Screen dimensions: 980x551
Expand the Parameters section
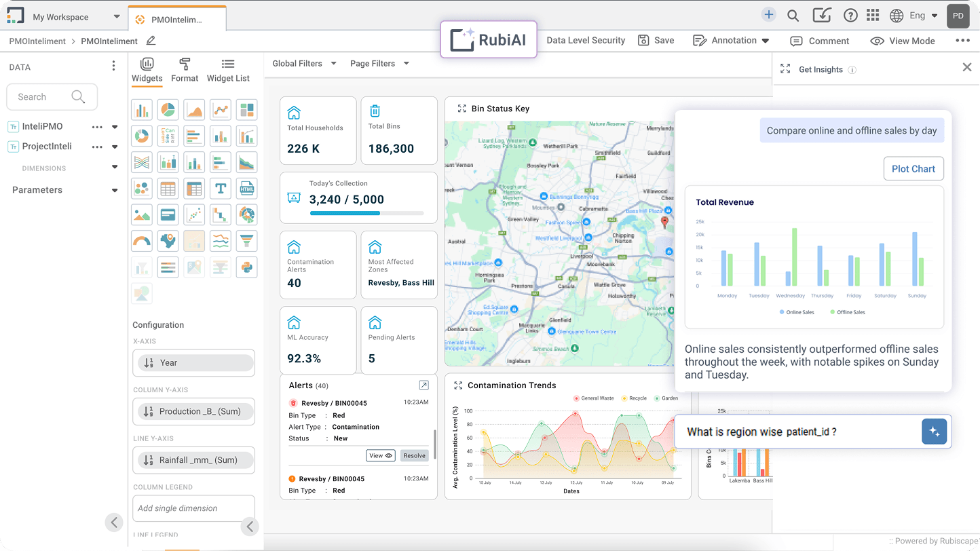115,190
